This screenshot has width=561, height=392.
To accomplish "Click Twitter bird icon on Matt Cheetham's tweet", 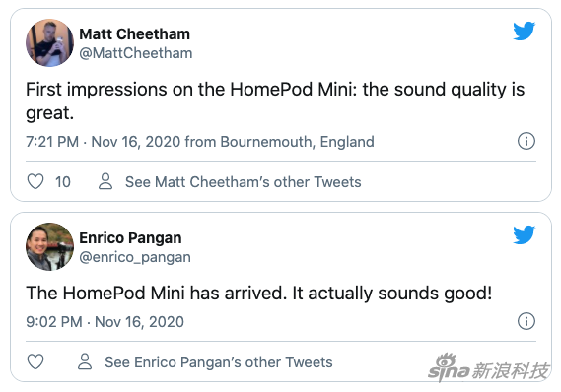I will 525,32.
